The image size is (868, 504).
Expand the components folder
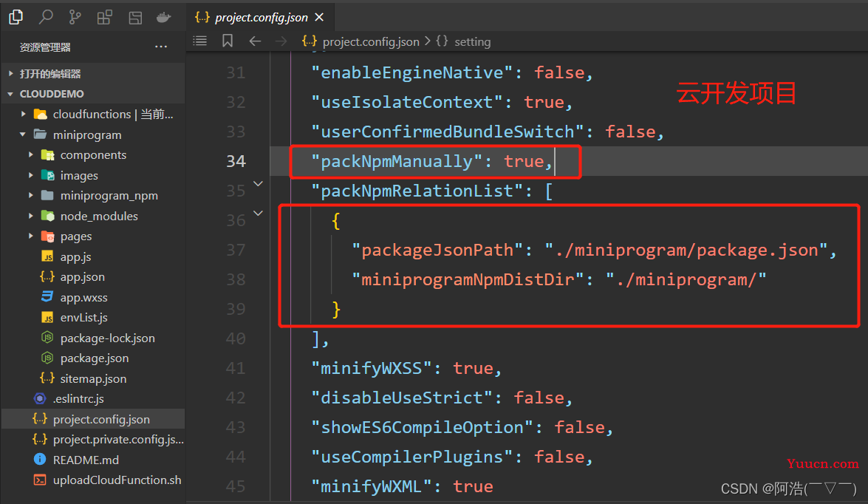pos(31,155)
